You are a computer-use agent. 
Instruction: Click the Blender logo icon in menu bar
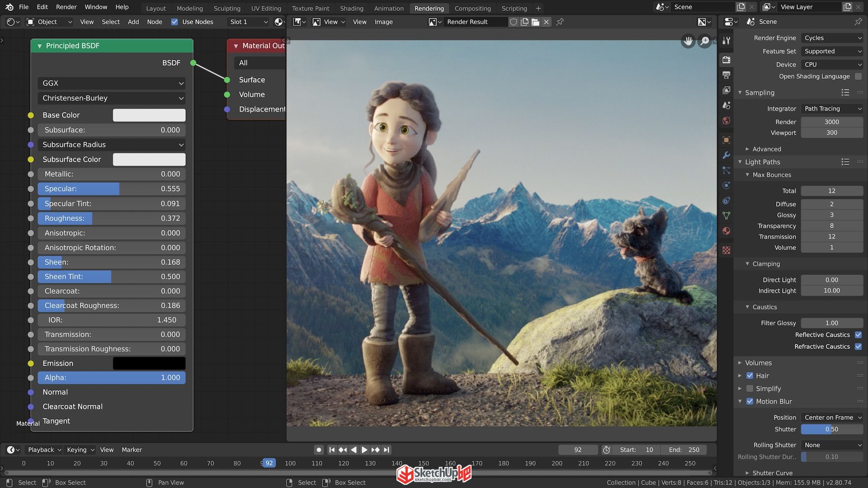tap(9, 7)
